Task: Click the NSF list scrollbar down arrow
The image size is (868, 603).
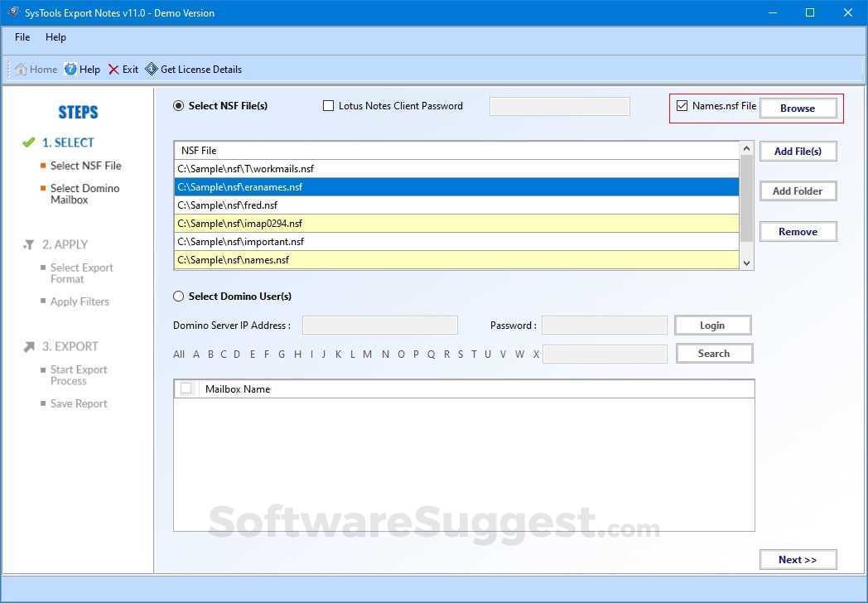Action: click(x=746, y=262)
